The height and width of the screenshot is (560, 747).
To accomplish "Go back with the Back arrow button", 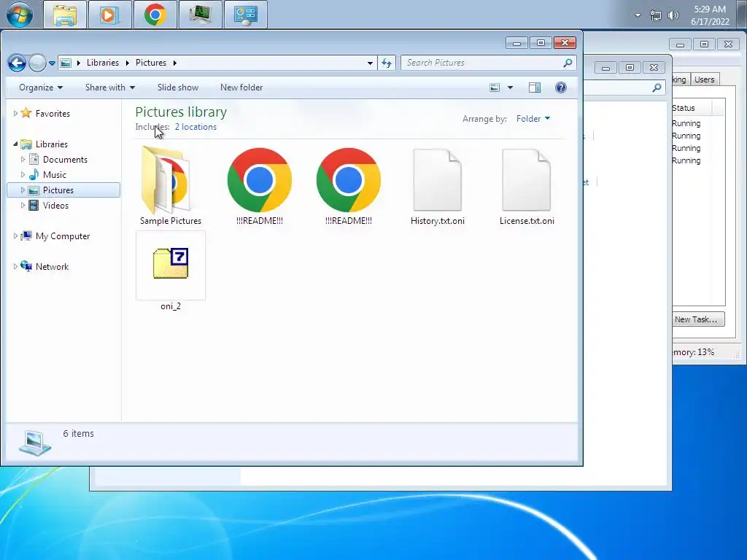I will 17,63.
